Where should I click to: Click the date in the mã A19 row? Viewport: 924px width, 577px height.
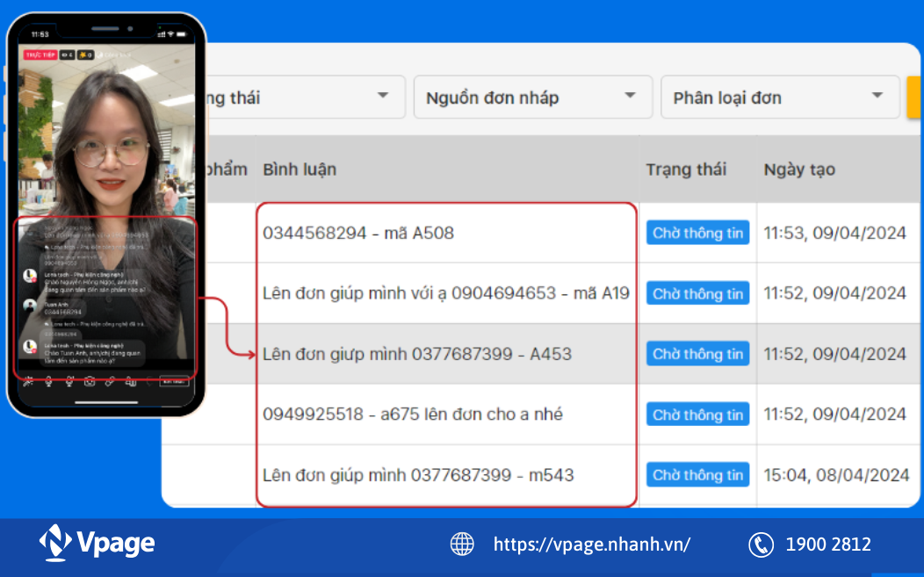pos(834,293)
